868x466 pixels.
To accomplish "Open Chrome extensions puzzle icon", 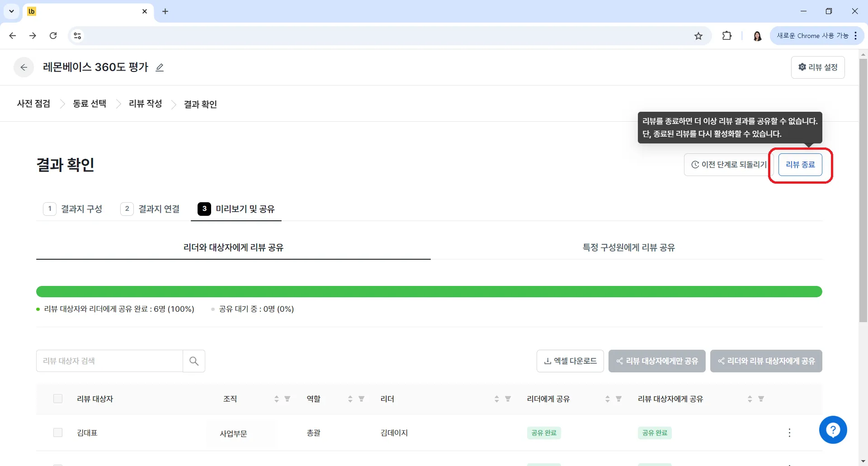I will [727, 36].
